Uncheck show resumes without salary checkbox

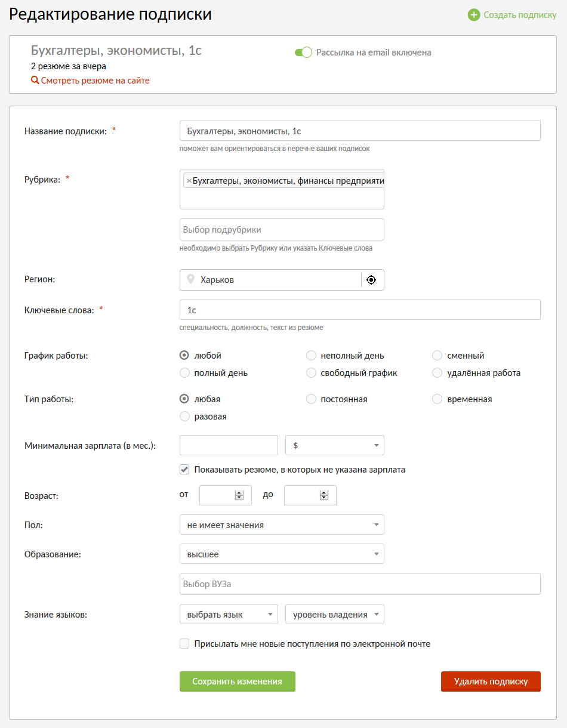(185, 470)
